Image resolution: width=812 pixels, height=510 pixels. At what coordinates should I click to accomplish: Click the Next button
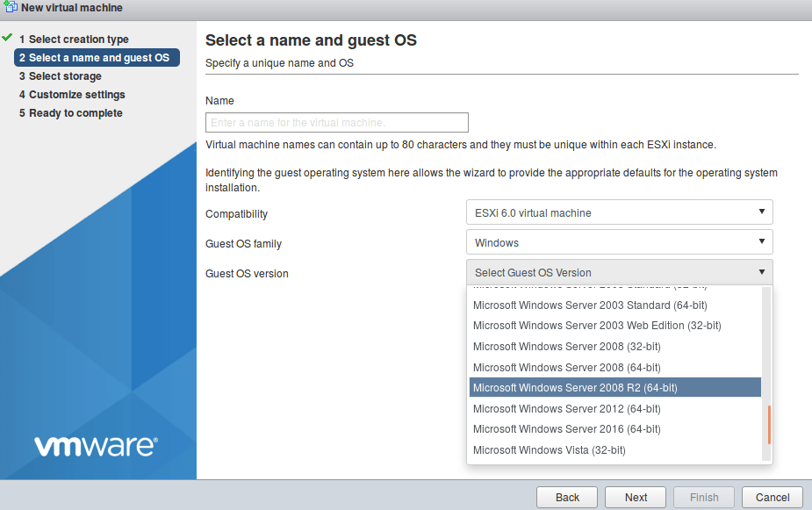coord(636,497)
